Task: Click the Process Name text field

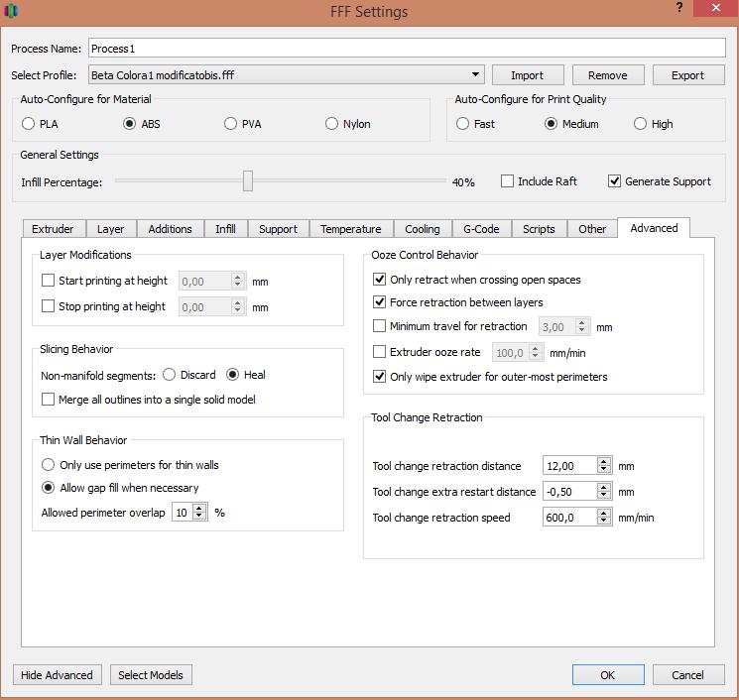Action: point(407,48)
